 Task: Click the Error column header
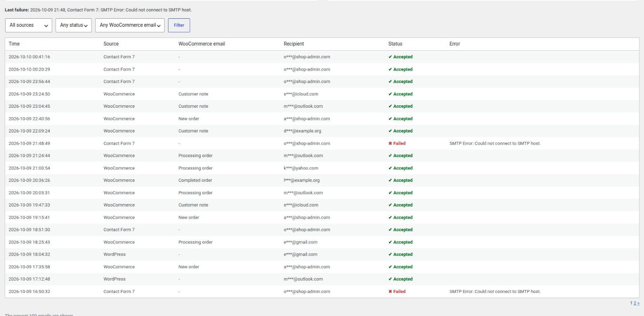tap(455, 44)
